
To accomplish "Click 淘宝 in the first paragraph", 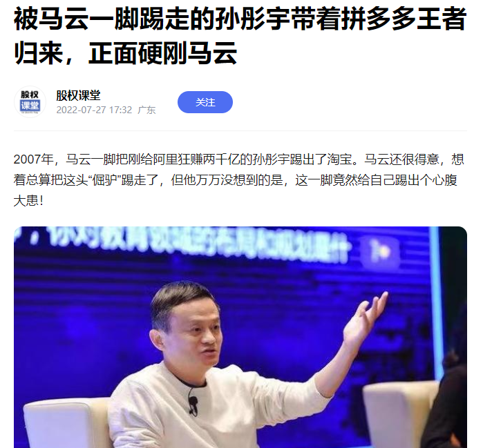I will [x=339, y=159].
